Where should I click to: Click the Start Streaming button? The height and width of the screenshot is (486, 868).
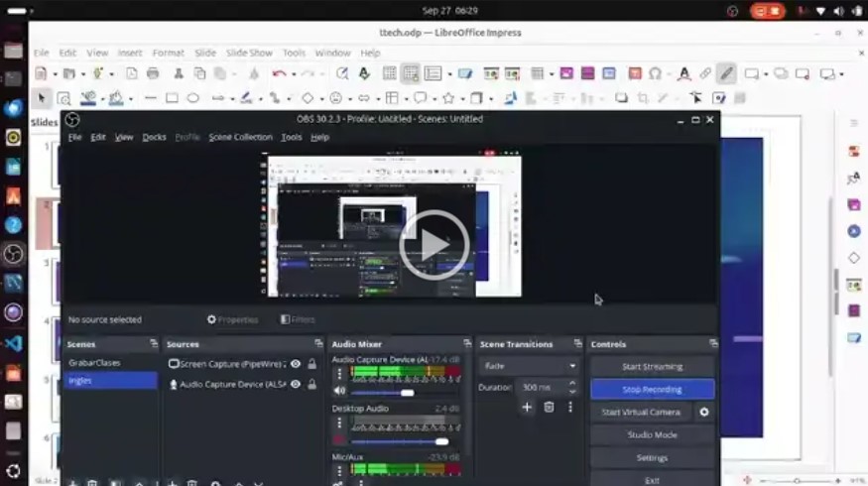652,366
